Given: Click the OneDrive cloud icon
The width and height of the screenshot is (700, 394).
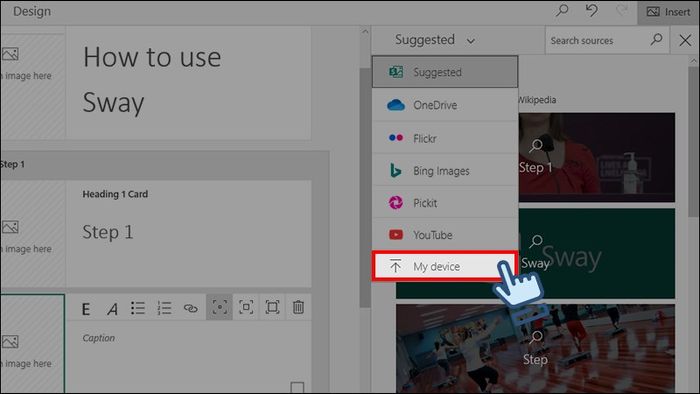Looking at the screenshot, I should [396, 105].
